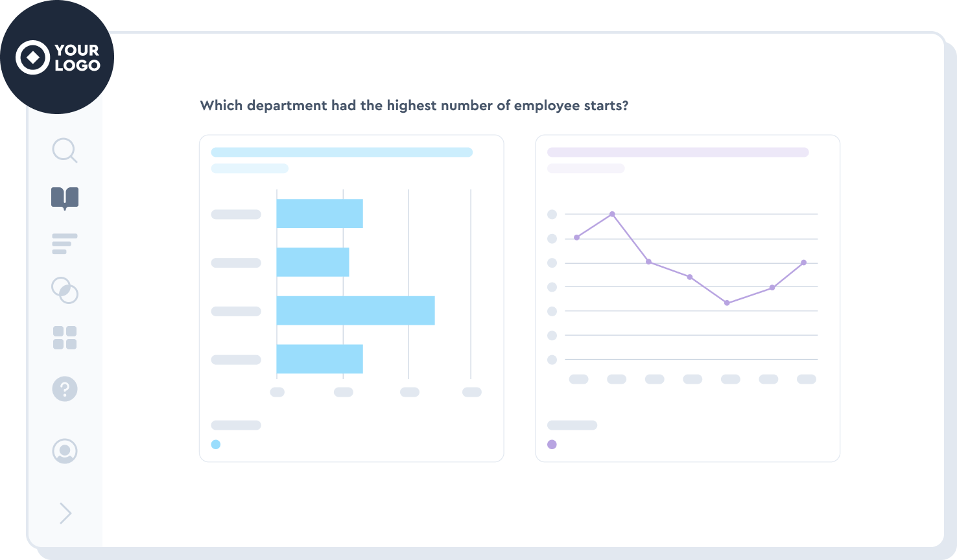Viewport: 957px width, 560px height.
Task: Click the blue legend dot under bar chart
Action: [x=216, y=445]
